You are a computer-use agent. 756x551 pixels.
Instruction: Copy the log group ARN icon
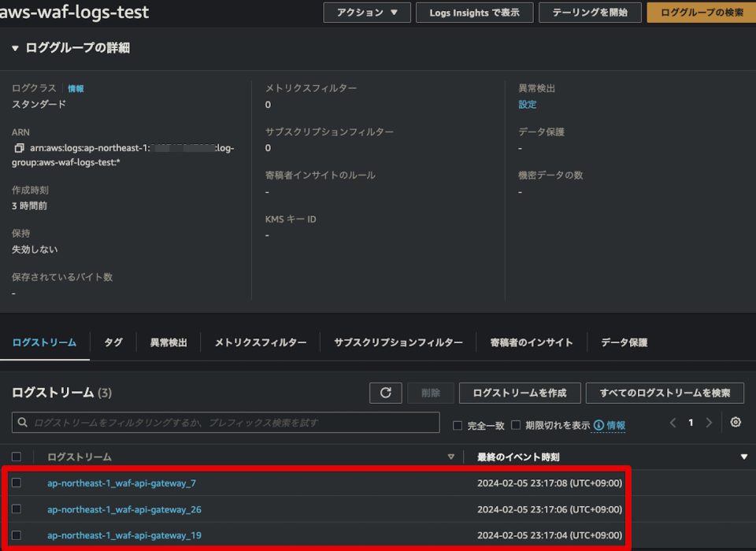click(19, 148)
